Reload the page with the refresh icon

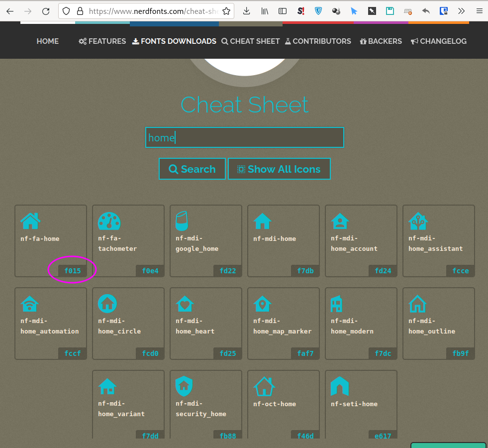click(x=45, y=10)
